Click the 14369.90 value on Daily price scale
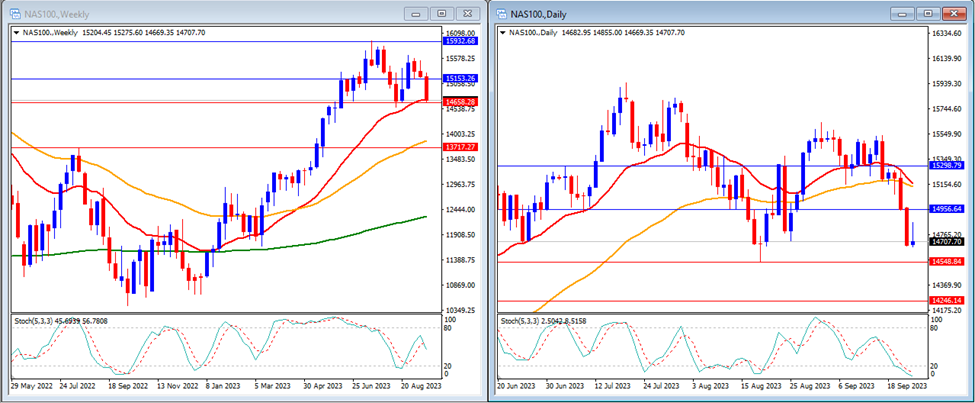Viewport: 975px width, 403px height. (946, 285)
